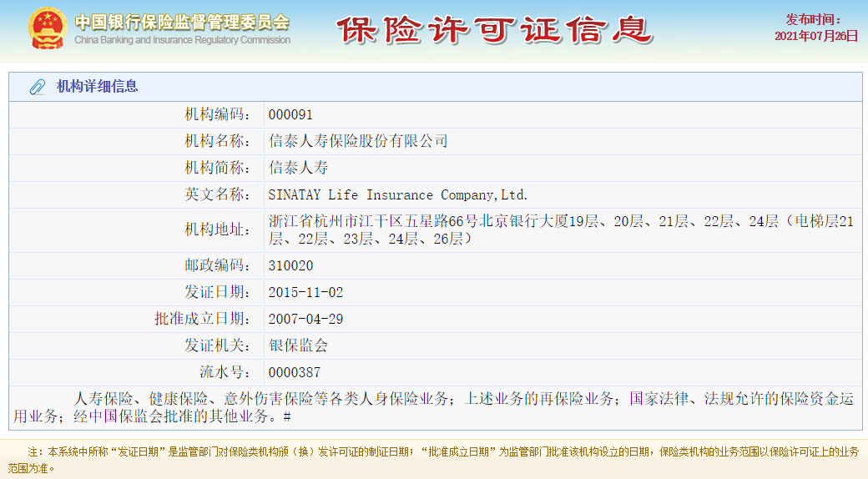Click the 机构编码 field label
868x479 pixels.
(x=217, y=114)
